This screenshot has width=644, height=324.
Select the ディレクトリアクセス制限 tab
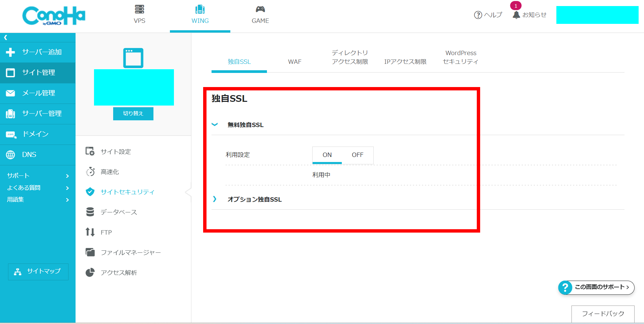tap(350, 57)
